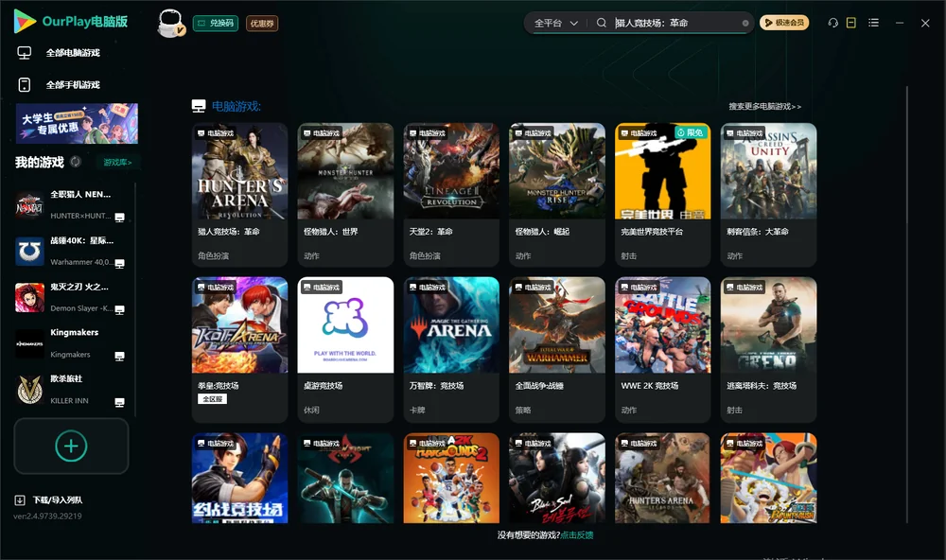The image size is (946, 560).
Task: Click the OurPlay logo icon
Action: [25, 22]
